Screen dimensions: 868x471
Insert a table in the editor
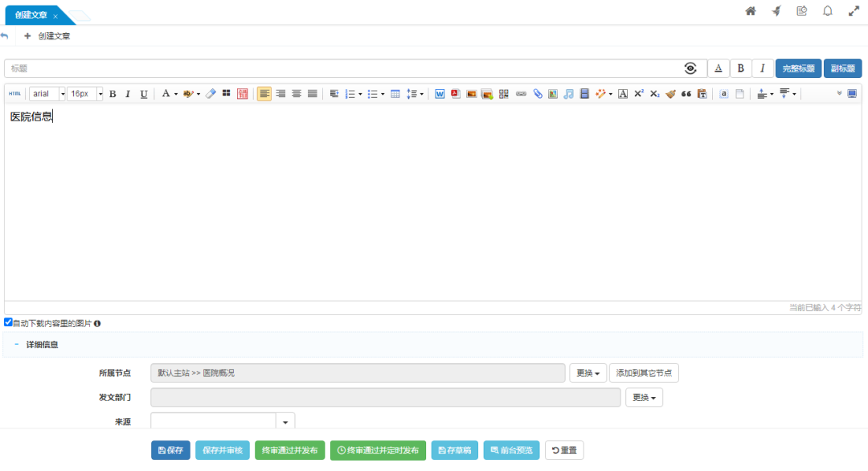[395, 94]
